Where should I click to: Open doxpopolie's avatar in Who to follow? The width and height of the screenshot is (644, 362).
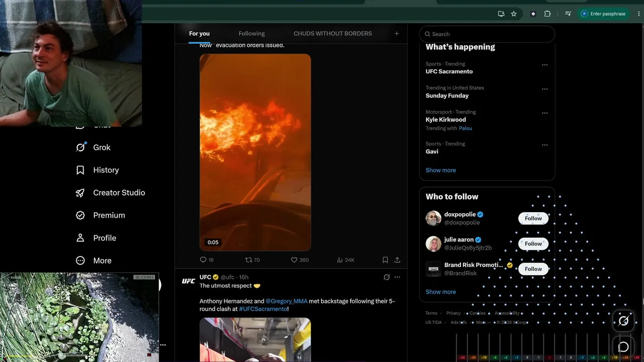pos(433,218)
